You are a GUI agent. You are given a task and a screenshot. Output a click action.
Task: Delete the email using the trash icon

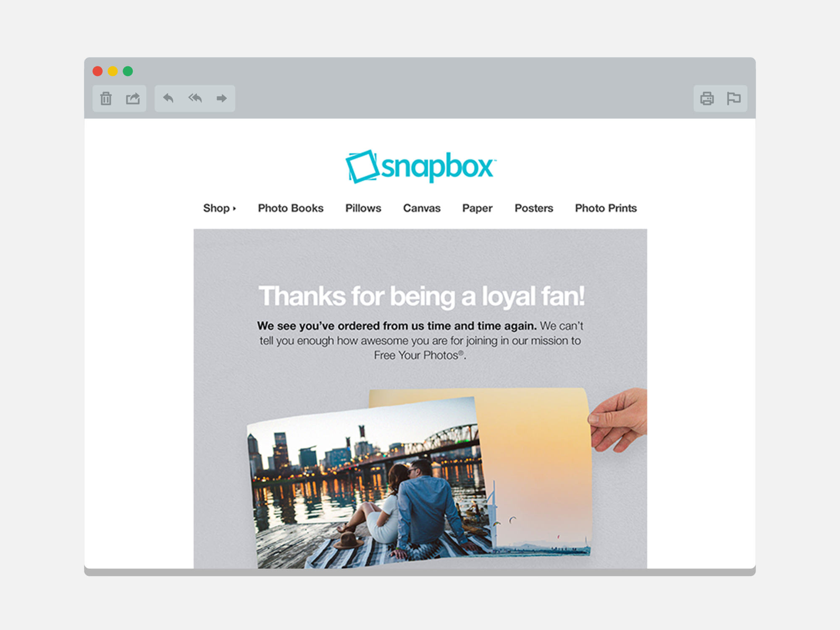pos(106,98)
